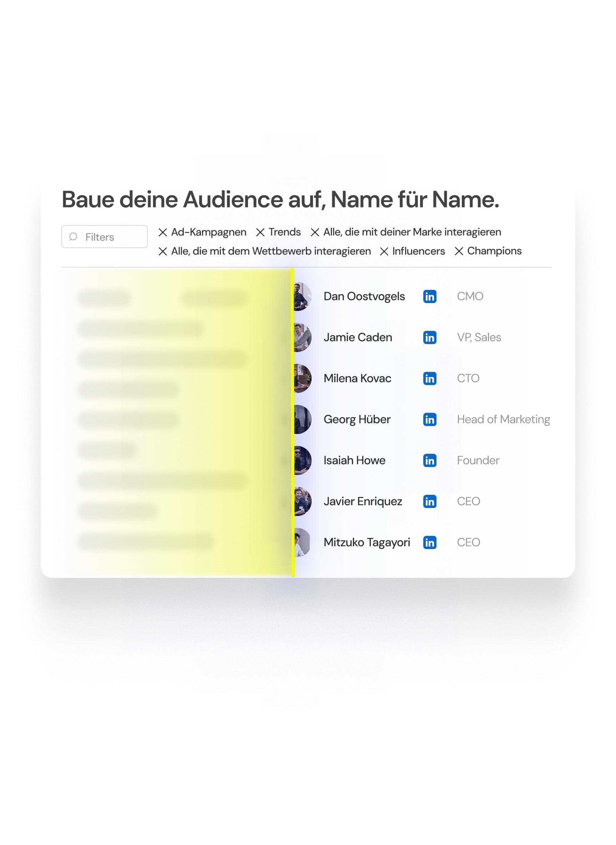Open Javier Enriquez's LinkedIn icon

coord(430,502)
